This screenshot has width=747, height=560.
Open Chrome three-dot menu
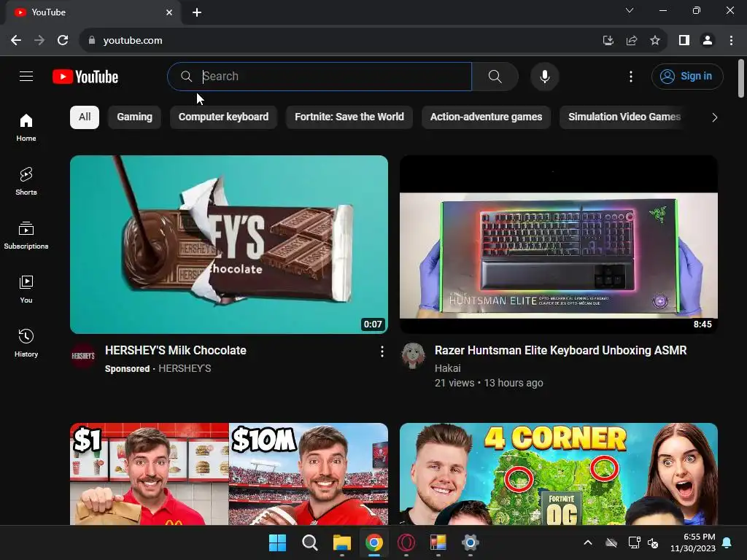[731, 41]
